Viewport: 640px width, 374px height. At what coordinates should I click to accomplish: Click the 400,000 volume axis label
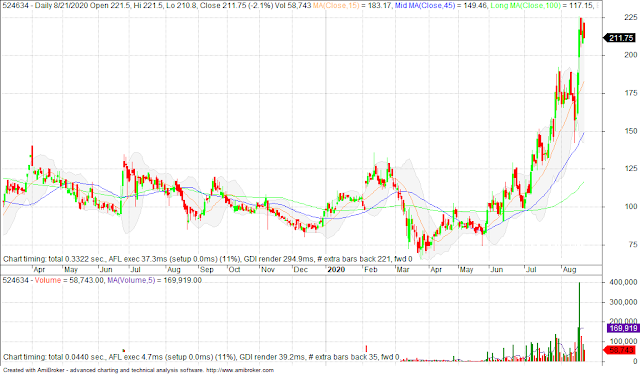click(x=623, y=282)
